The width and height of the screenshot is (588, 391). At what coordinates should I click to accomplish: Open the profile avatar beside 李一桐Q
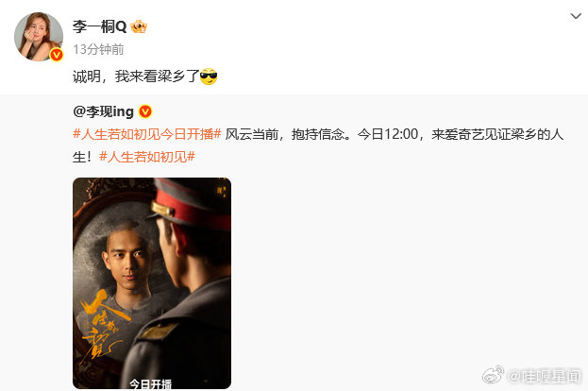[x=39, y=37]
